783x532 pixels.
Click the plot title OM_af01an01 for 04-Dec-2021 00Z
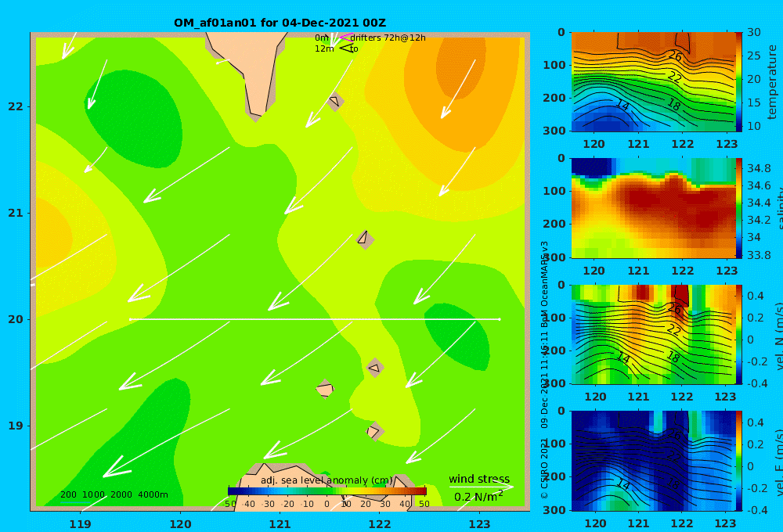click(x=280, y=23)
